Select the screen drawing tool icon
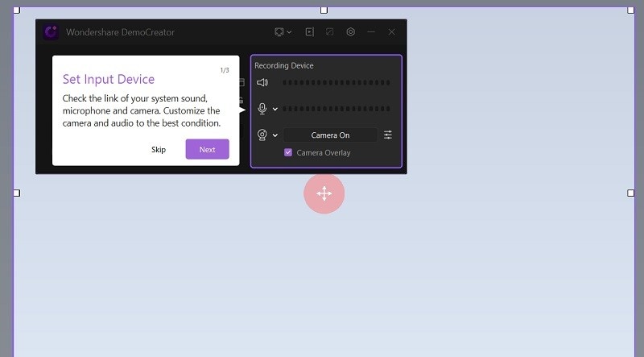 click(330, 31)
